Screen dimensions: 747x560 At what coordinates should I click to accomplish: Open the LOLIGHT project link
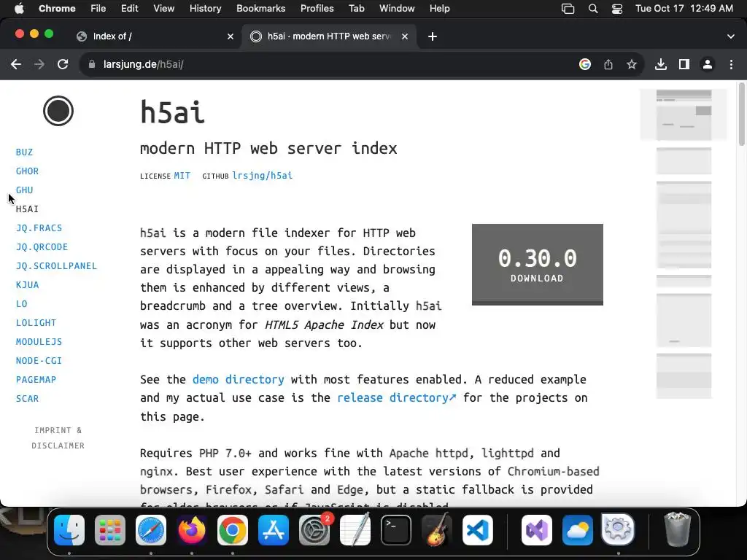coord(36,323)
